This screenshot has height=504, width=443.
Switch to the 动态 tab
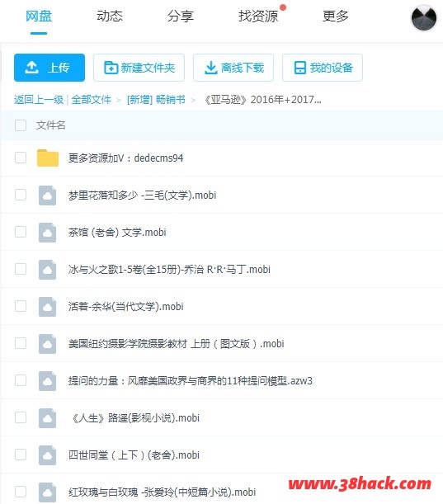[110, 16]
